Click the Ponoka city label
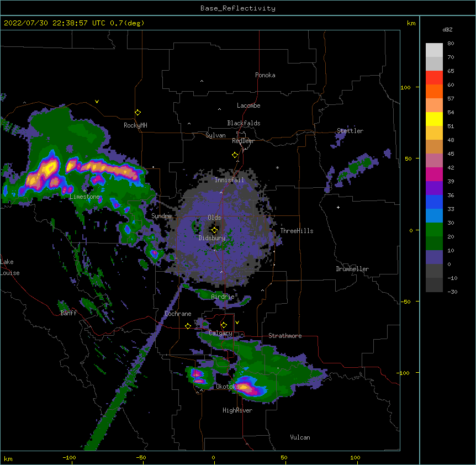476x465 pixels. 265,75
